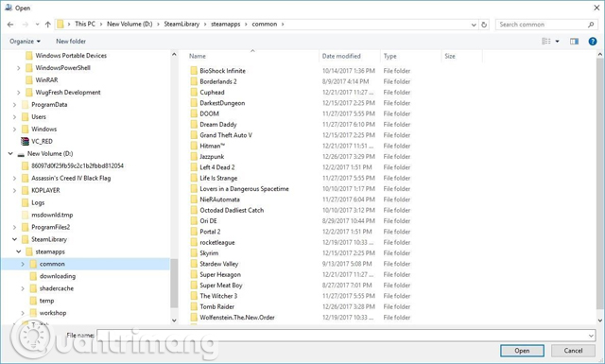The image size is (605, 364).
Task: Collapse New Volume (D:) tree node
Action: (10, 153)
